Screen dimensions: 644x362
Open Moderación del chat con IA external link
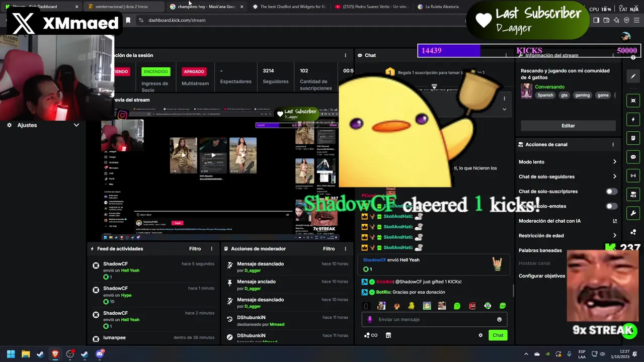[x=615, y=221]
